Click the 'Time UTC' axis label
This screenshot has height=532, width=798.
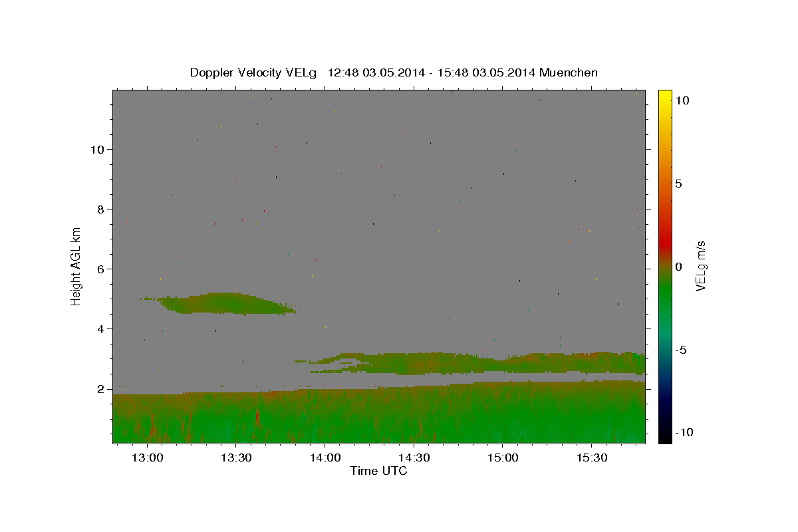click(378, 471)
